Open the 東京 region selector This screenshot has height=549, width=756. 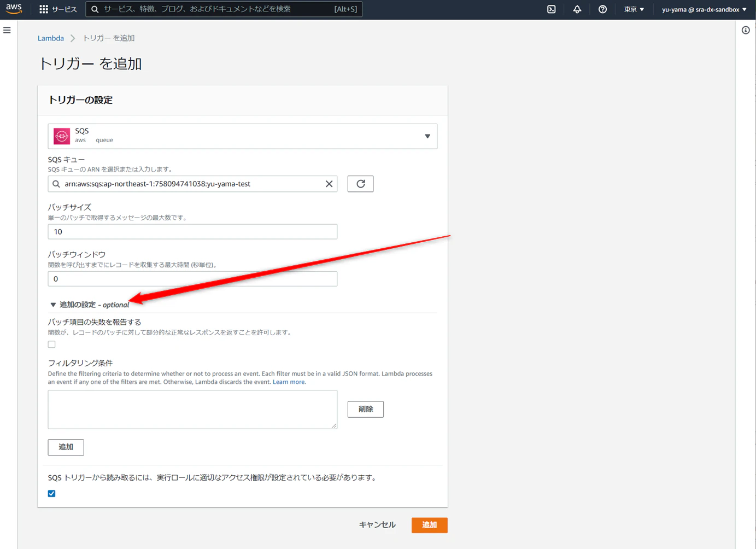click(634, 9)
